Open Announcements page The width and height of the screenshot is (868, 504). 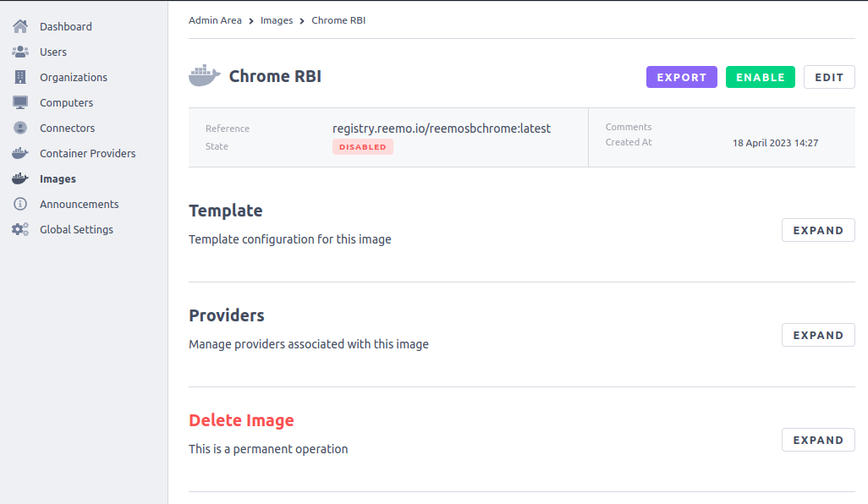coord(80,204)
